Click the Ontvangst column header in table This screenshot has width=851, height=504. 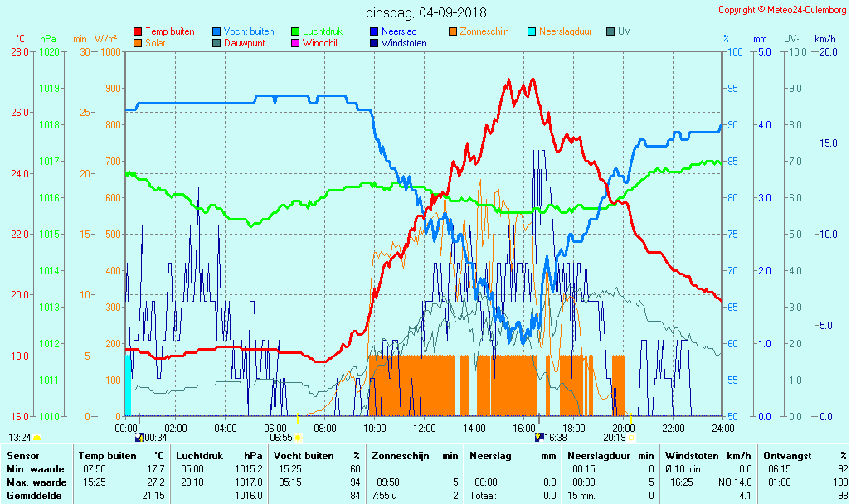coord(784,456)
